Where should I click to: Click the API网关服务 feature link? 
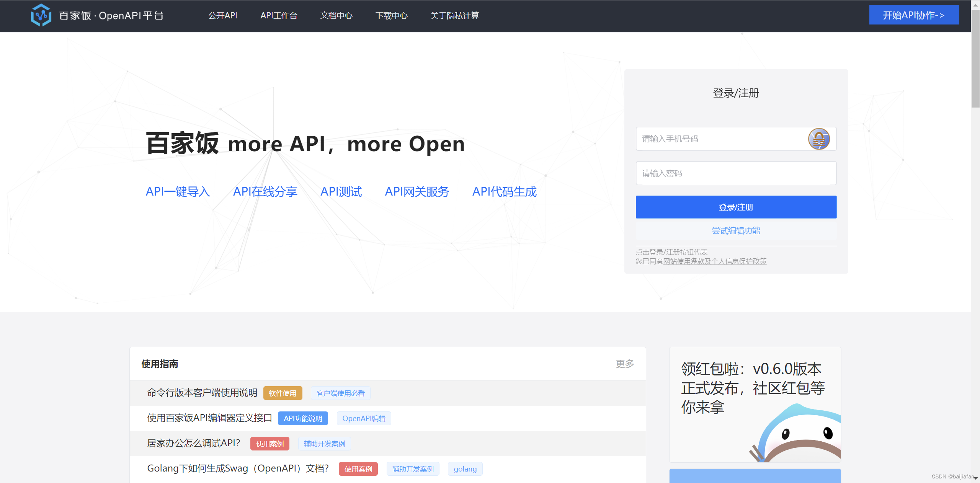(417, 192)
